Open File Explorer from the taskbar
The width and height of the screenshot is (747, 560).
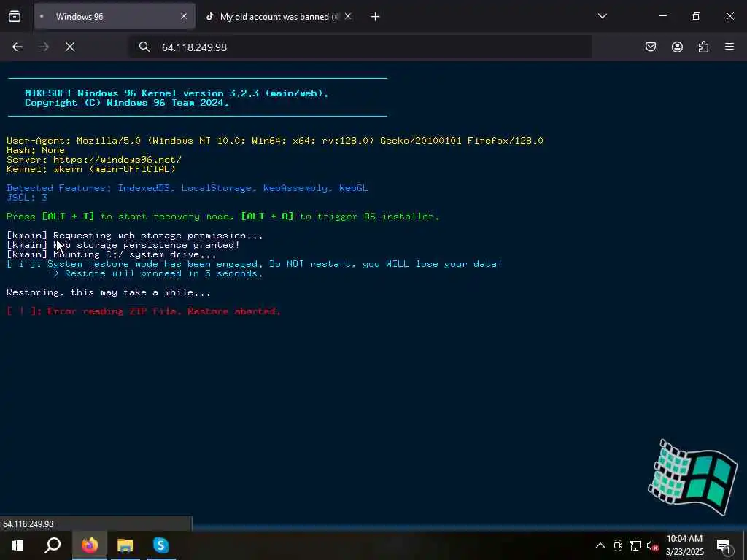click(125, 545)
